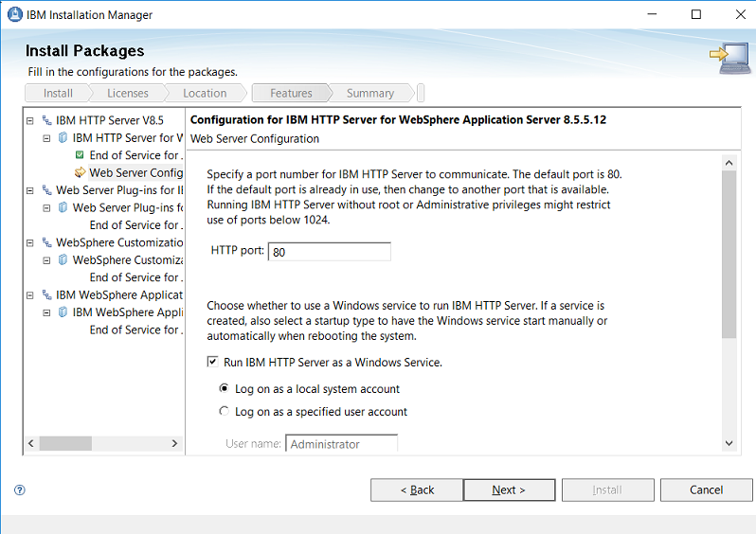
Task: Select End of Service under WebSphere Customization
Action: 136,277
